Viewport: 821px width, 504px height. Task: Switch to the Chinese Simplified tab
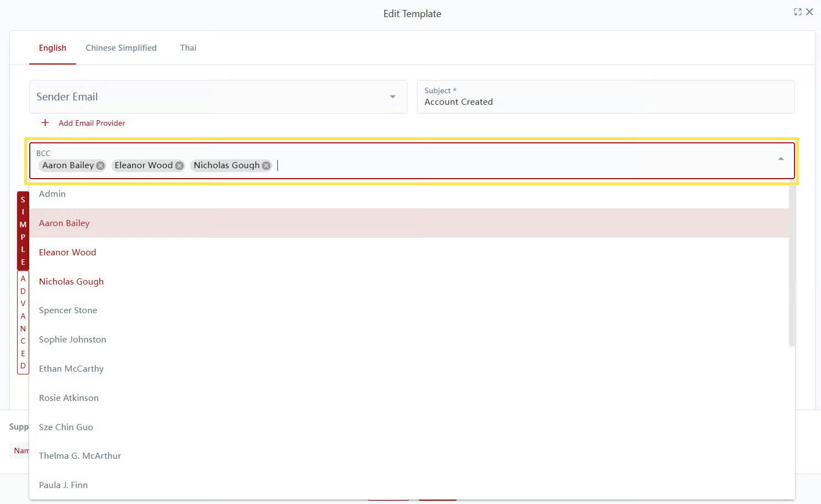(121, 48)
